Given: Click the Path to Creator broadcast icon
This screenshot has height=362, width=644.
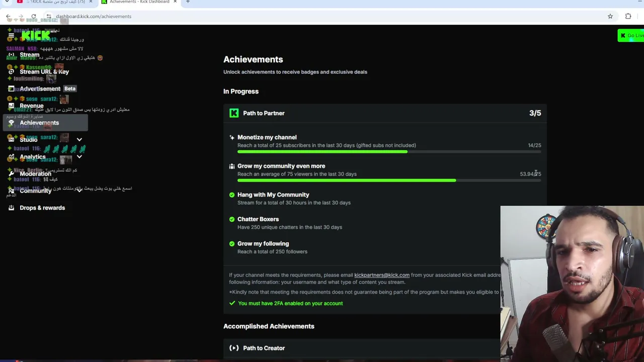Looking at the screenshot, I should 234,348.
